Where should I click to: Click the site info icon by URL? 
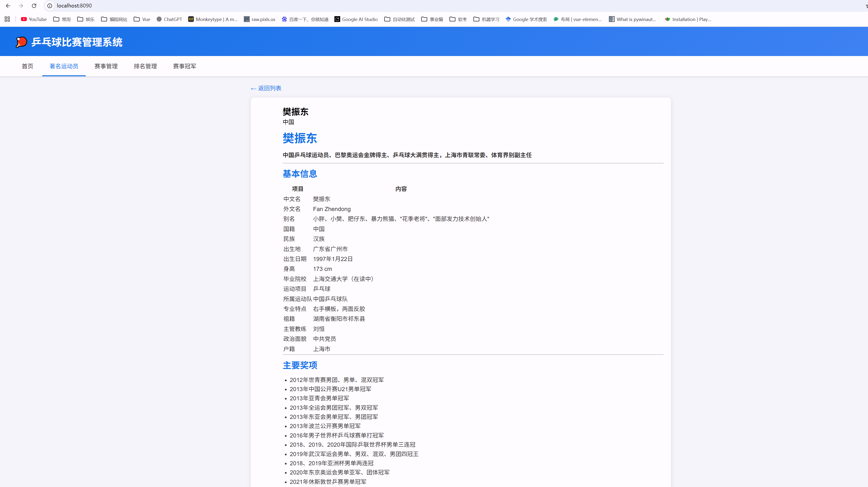[50, 6]
